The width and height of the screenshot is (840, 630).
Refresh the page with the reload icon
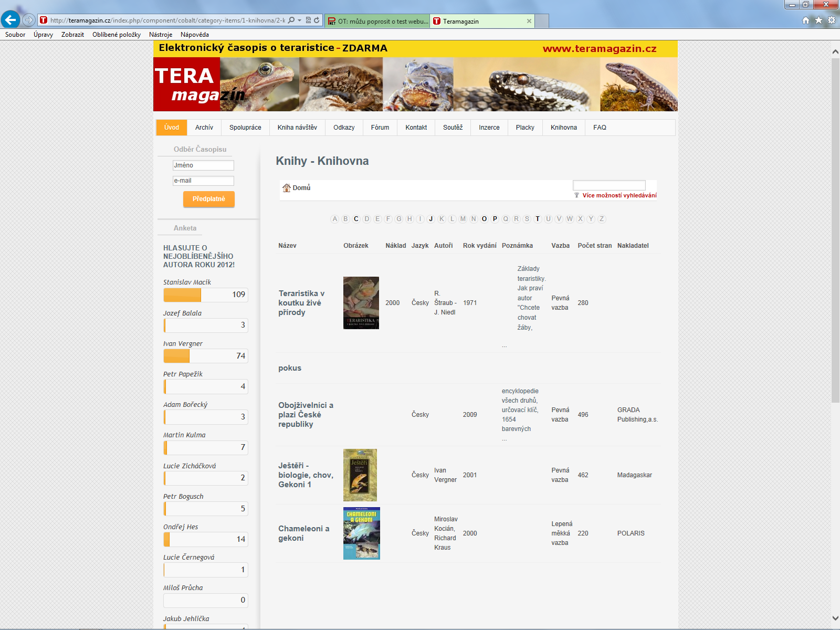[317, 20]
